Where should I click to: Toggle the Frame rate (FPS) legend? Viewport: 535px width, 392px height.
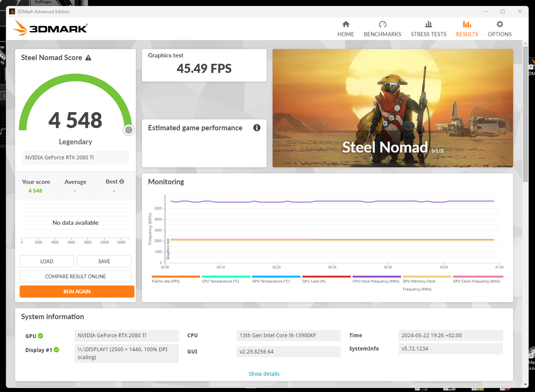click(x=176, y=279)
